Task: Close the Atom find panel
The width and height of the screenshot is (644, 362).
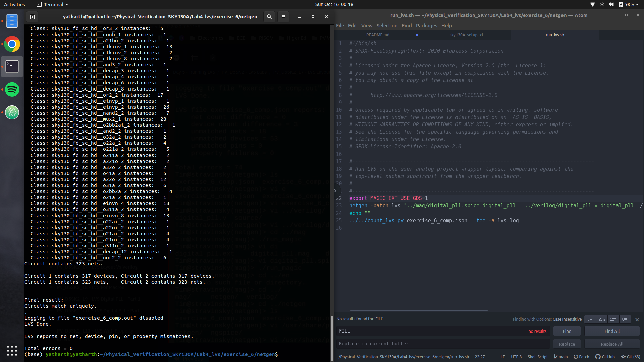Action: point(637,320)
